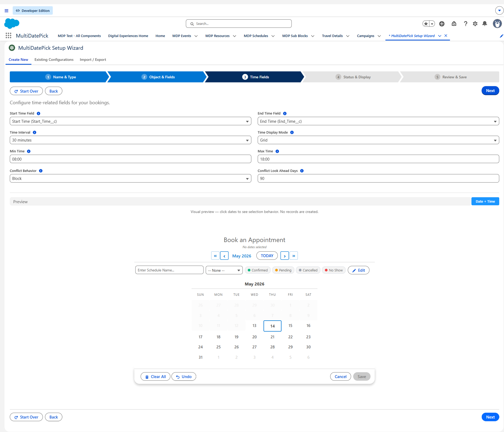The height and width of the screenshot is (432, 504).
Task: Open the favorites list dropdown arrow
Action: pyautogui.click(x=432, y=24)
